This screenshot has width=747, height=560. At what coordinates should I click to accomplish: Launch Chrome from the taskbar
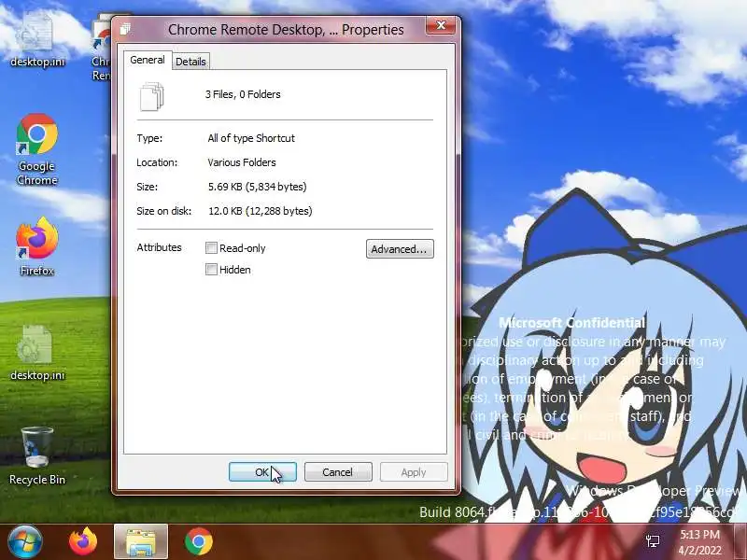click(199, 541)
